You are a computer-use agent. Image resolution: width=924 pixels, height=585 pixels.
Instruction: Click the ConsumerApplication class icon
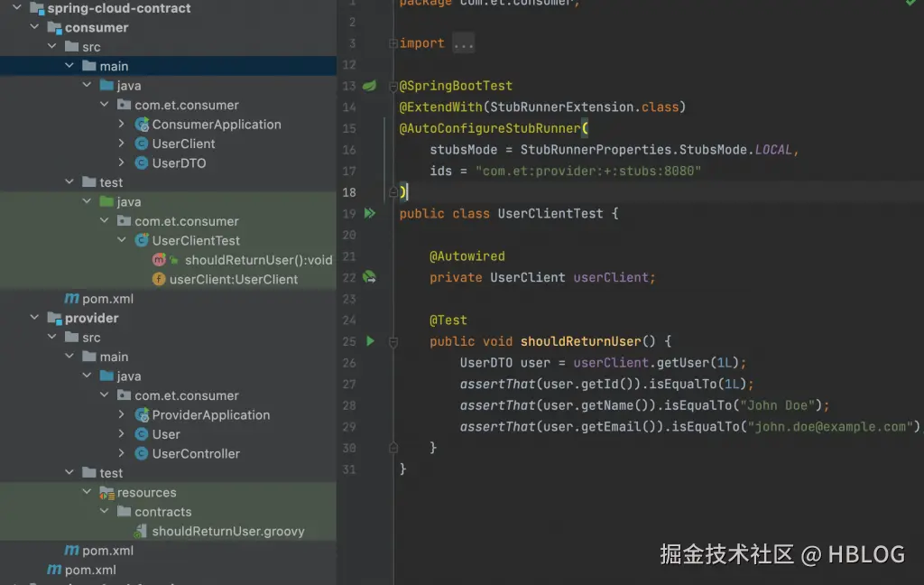[x=142, y=125]
